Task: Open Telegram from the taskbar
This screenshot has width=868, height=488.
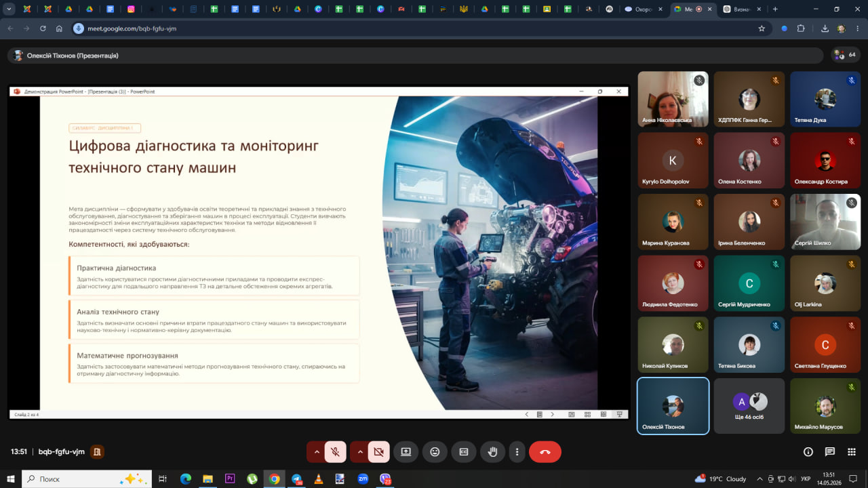Action: (296, 479)
